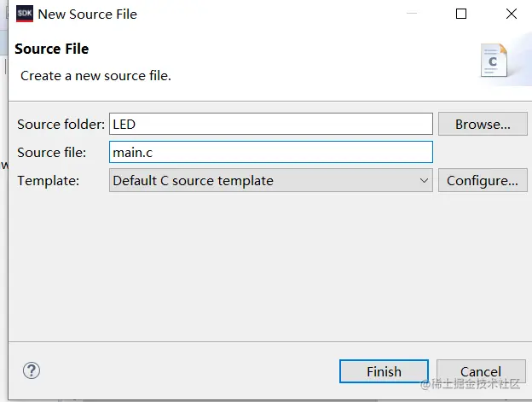Click the 'Template:' label
The height and width of the screenshot is (402, 532).
[x=49, y=180]
